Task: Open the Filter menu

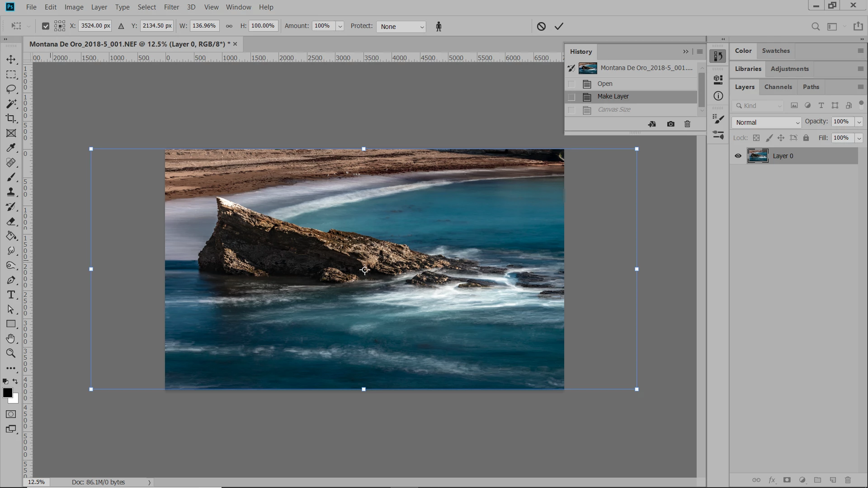Action: [171, 7]
